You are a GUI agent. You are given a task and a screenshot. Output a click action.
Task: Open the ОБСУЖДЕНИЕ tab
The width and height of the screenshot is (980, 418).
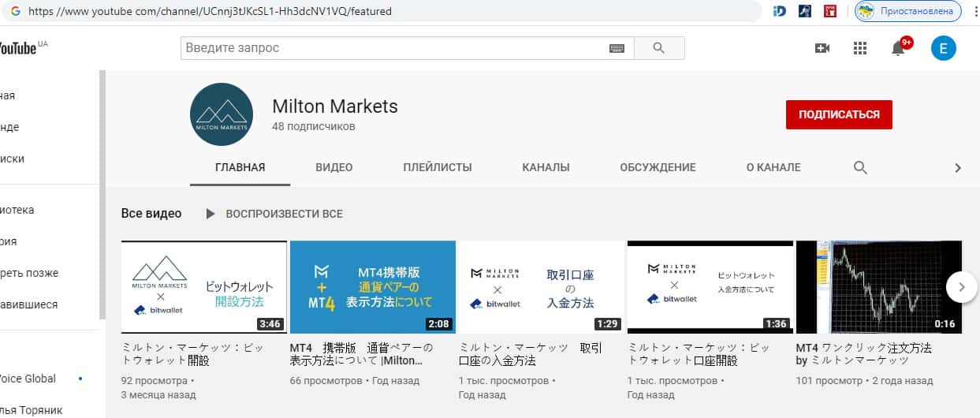tap(658, 167)
